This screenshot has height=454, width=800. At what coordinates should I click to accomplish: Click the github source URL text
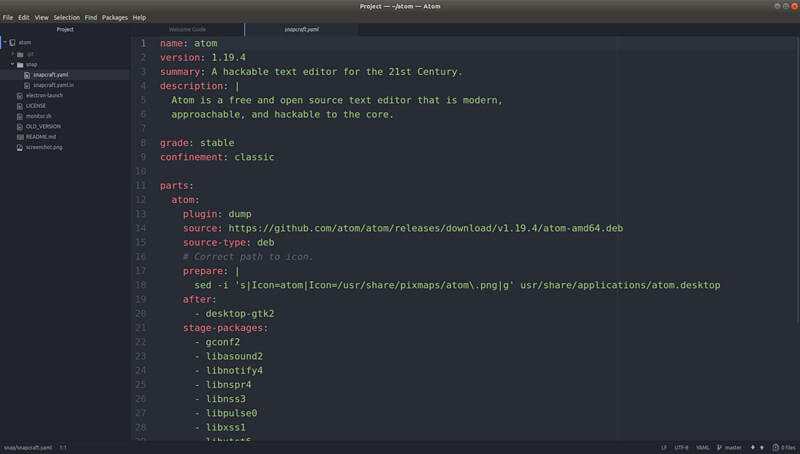point(426,228)
